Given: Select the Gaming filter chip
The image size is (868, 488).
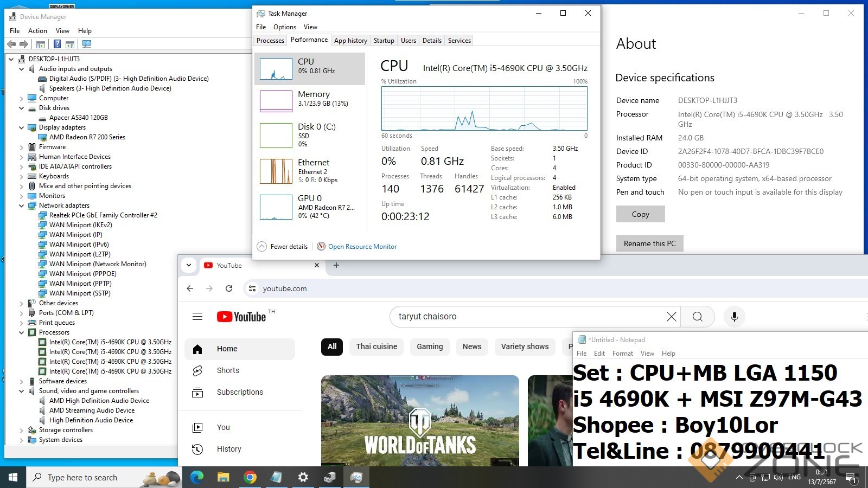Looking at the screenshot, I should click(430, 346).
